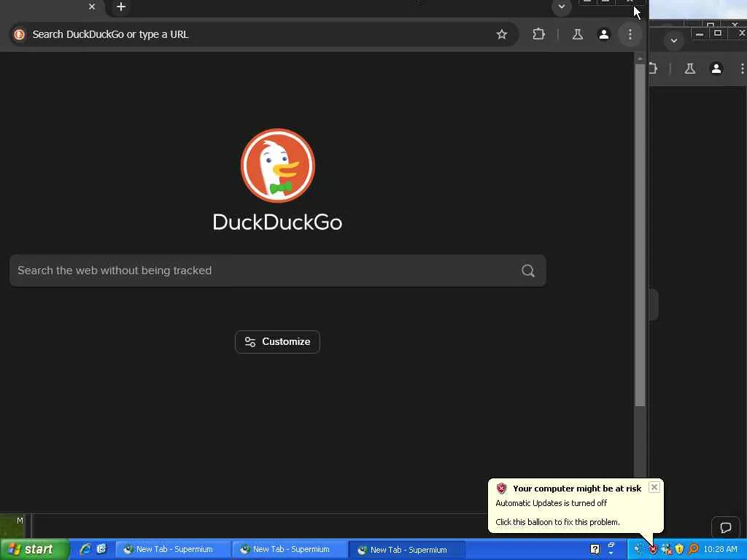Click the 'Your computer might be at risk' title
Viewport: 747px width, 560px height.
[577, 489]
